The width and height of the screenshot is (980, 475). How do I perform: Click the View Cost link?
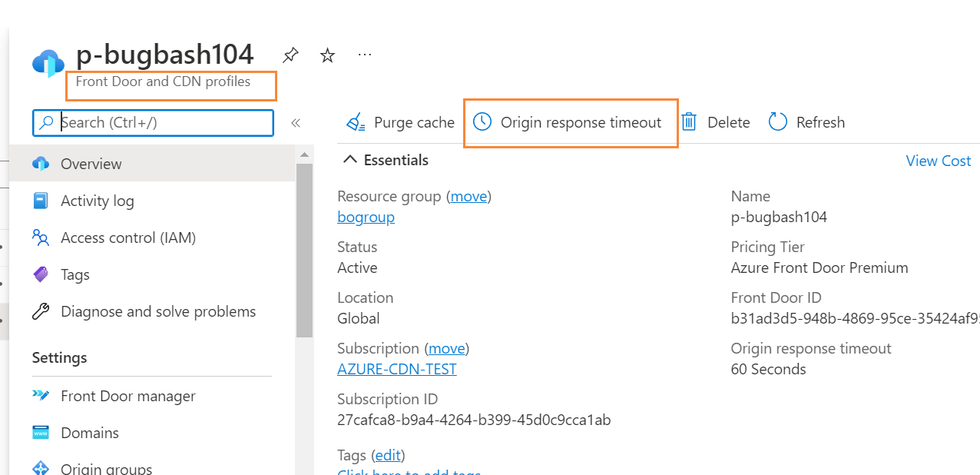click(938, 161)
